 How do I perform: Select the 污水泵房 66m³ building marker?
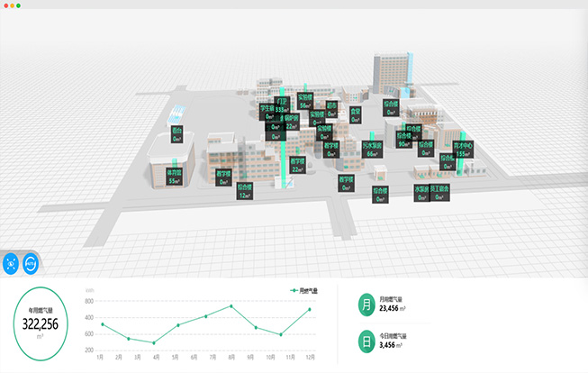(x=373, y=149)
